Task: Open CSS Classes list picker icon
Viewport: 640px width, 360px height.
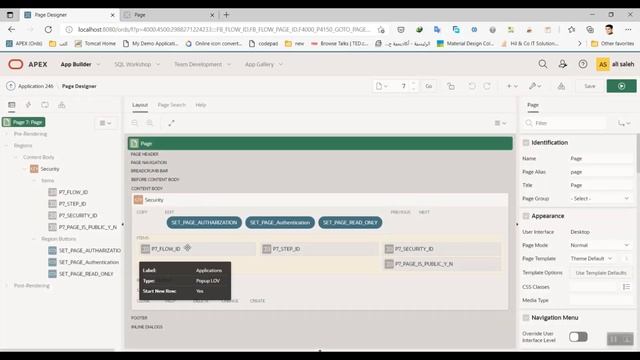Action: [x=627, y=287]
